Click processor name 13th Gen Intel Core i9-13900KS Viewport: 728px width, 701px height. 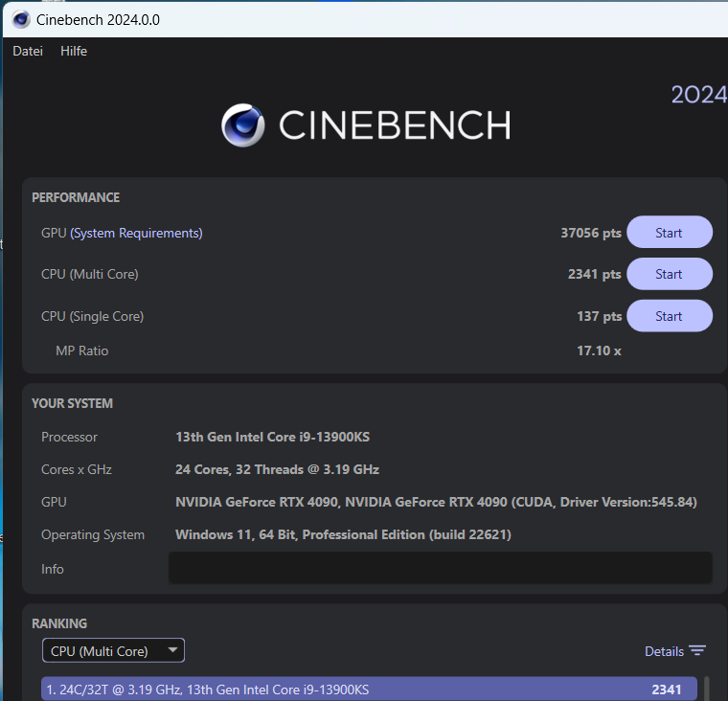273,437
